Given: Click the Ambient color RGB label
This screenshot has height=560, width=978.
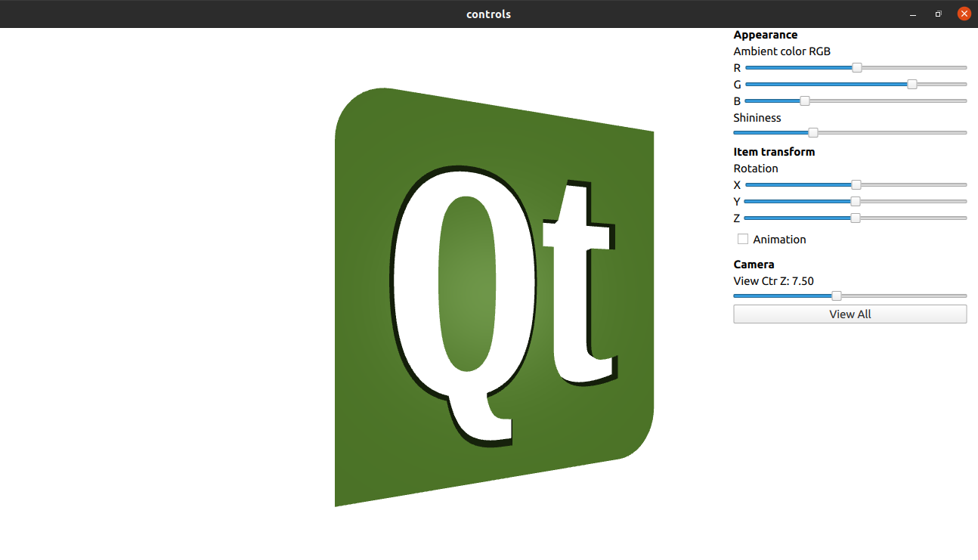Looking at the screenshot, I should pyautogui.click(x=782, y=51).
